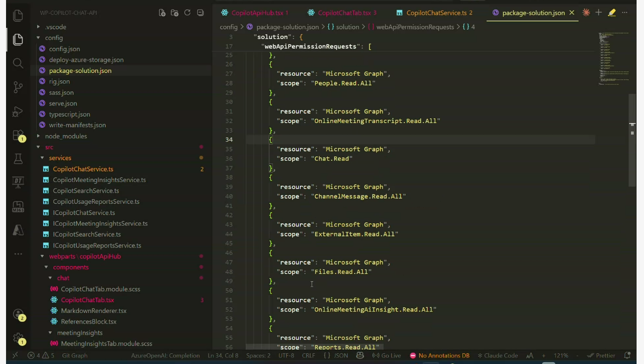This screenshot has height=364, width=644.
Task: Expand the node_modules folder
Action: (x=66, y=136)
